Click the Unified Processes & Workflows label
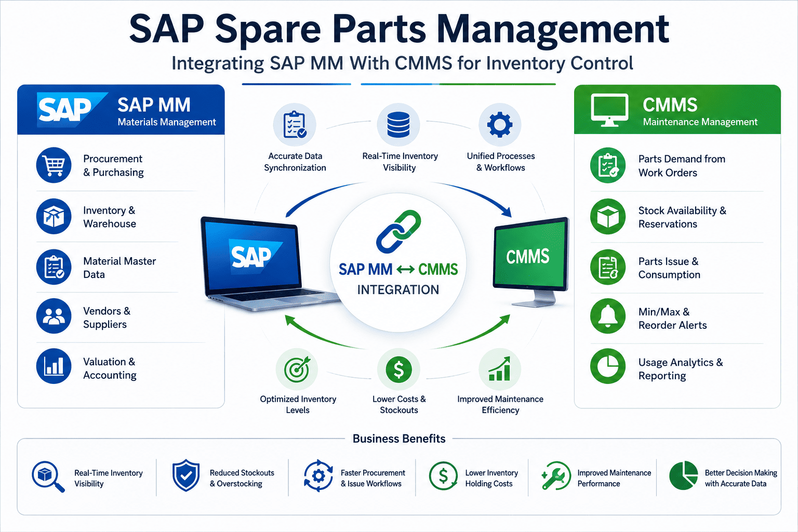798x532 pixels. [500, 162]
